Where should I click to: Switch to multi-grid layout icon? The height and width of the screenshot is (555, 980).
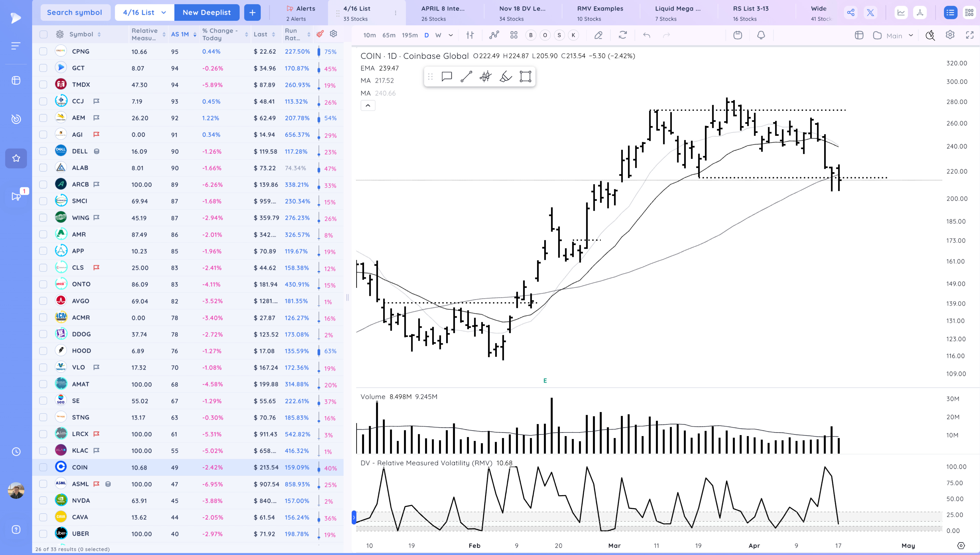click(x=969, y=13)
